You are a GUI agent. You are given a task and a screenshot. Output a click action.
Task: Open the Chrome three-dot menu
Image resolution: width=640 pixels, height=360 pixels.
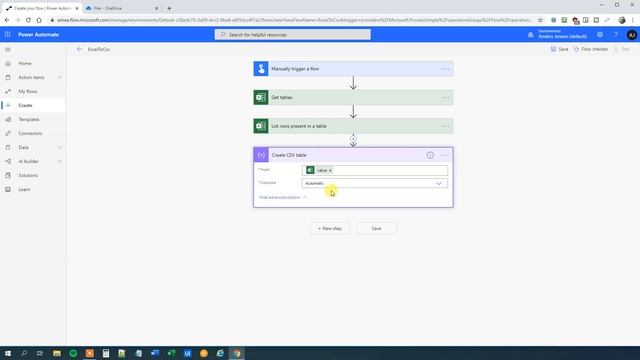pyautogui.click(x=633, y=20)
